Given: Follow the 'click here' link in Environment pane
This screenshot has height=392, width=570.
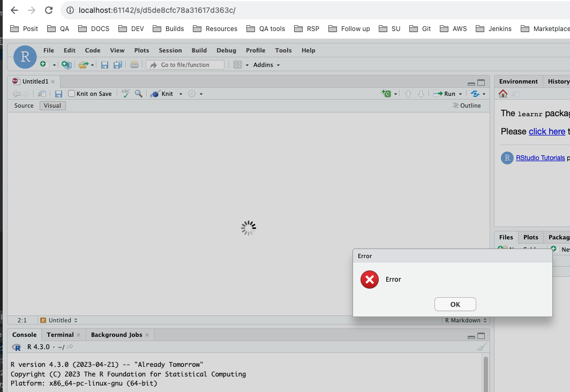Looking at the screenshot, I should click(x=547, y=131).
